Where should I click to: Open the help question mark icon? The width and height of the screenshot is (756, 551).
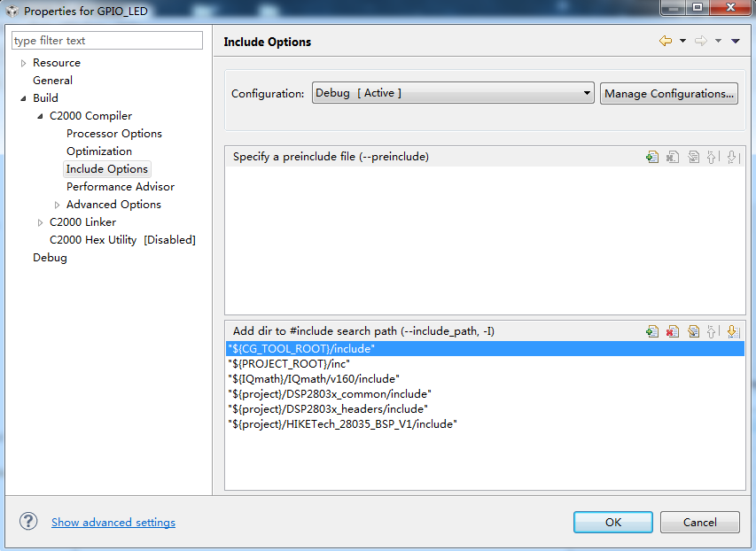point(28,521)
